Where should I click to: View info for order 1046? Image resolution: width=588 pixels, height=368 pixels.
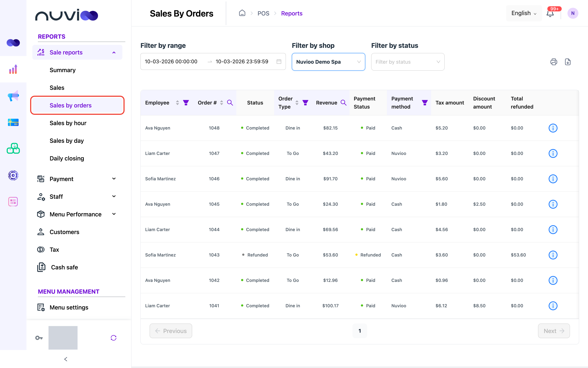[553, 179]
